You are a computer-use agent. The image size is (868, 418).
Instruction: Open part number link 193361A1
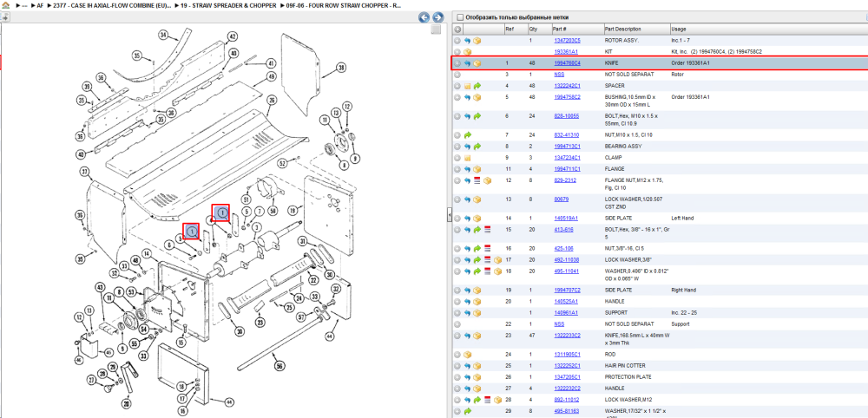click(x=566, y=51)
